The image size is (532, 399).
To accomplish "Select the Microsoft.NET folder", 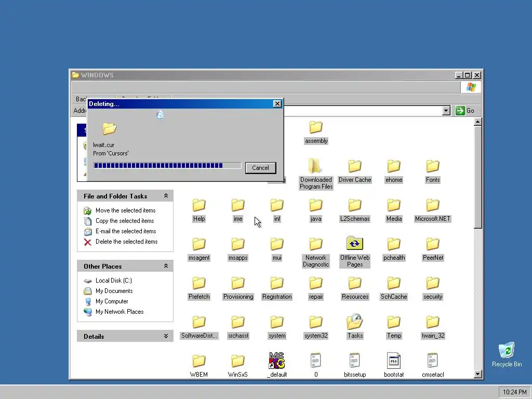I will coord(433,210).
